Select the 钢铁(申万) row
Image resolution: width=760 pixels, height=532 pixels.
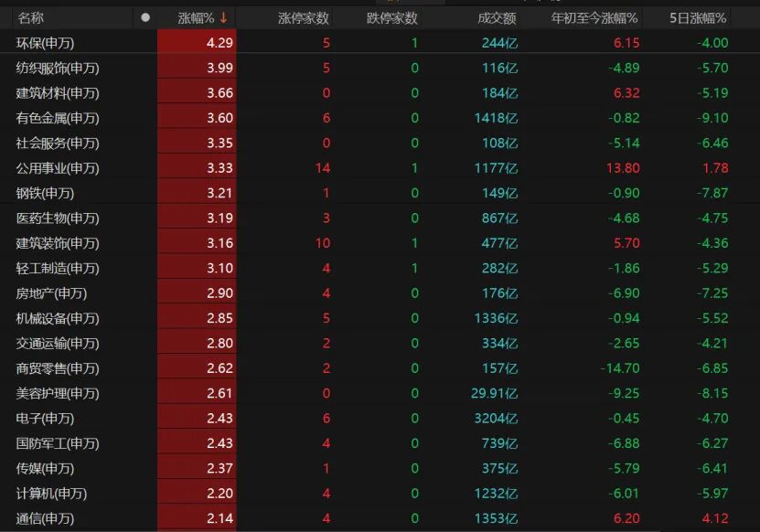click(x=380, y=193)
